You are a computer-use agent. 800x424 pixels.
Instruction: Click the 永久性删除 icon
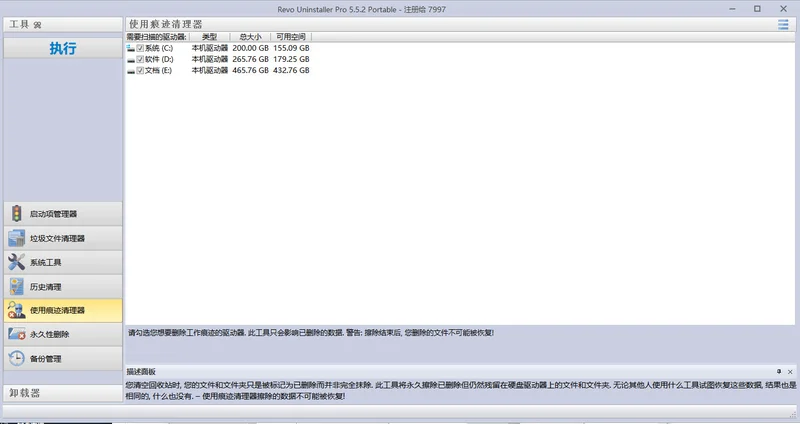coord(17,334)
